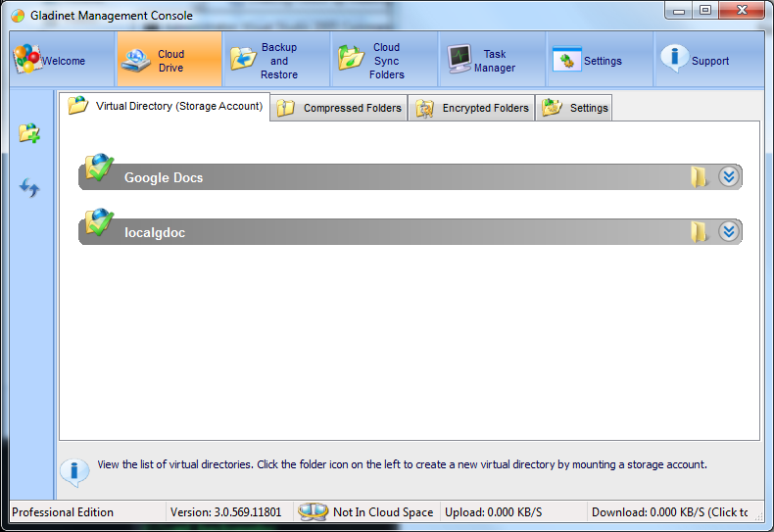Click Professional Edition in status bar
Viewport: 774px width, 532px height.
[x=63, y=512]
